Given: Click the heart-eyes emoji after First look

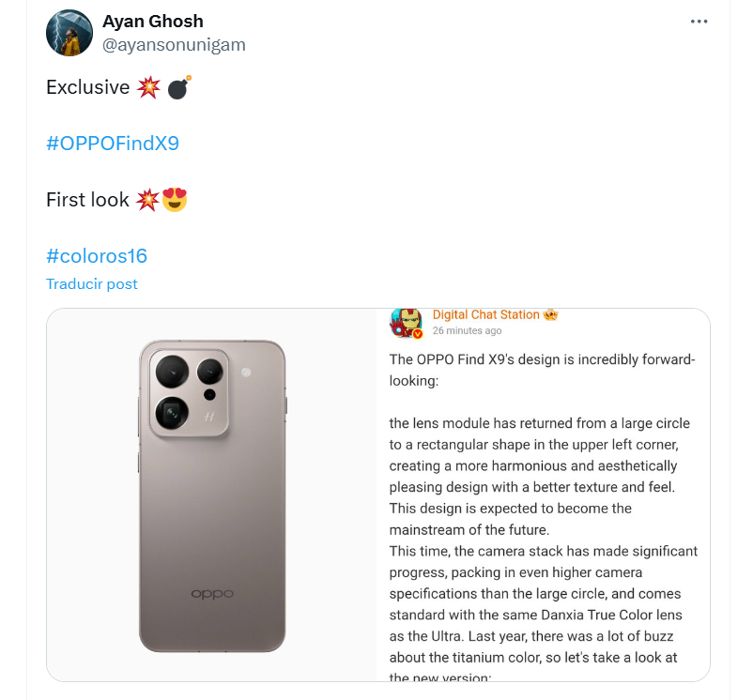Looking at the screenshot, I should [175, 199].
